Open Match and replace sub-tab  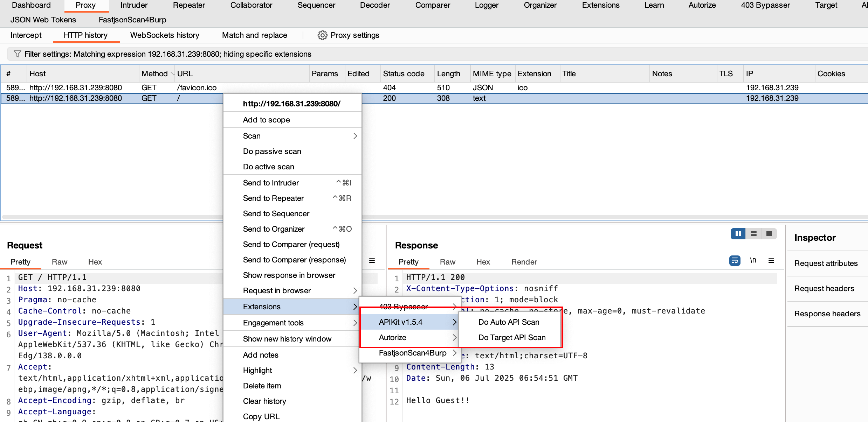pos(255,35)
